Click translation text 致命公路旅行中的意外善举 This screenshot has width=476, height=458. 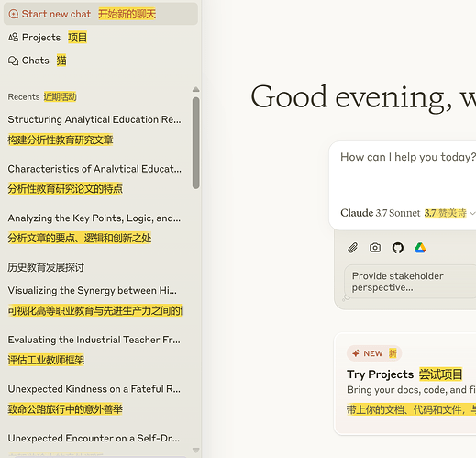[65, 409]
